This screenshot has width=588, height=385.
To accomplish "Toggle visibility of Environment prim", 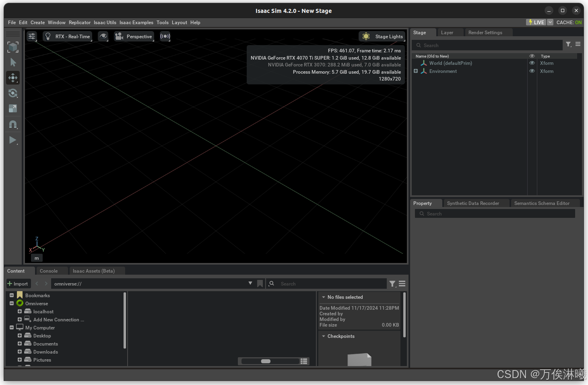I will tap(532, 71).
